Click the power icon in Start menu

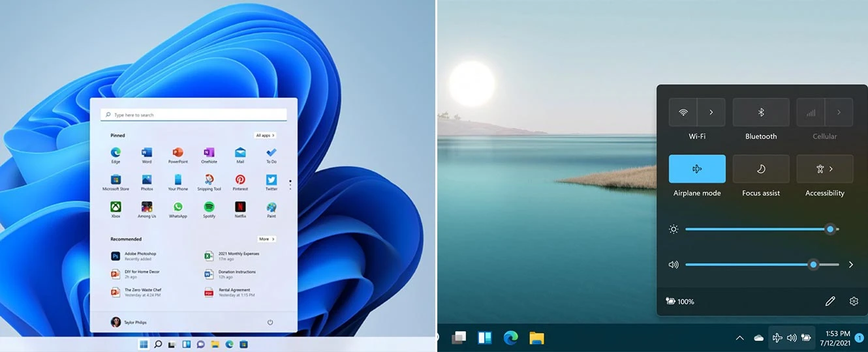pos(270,322)
